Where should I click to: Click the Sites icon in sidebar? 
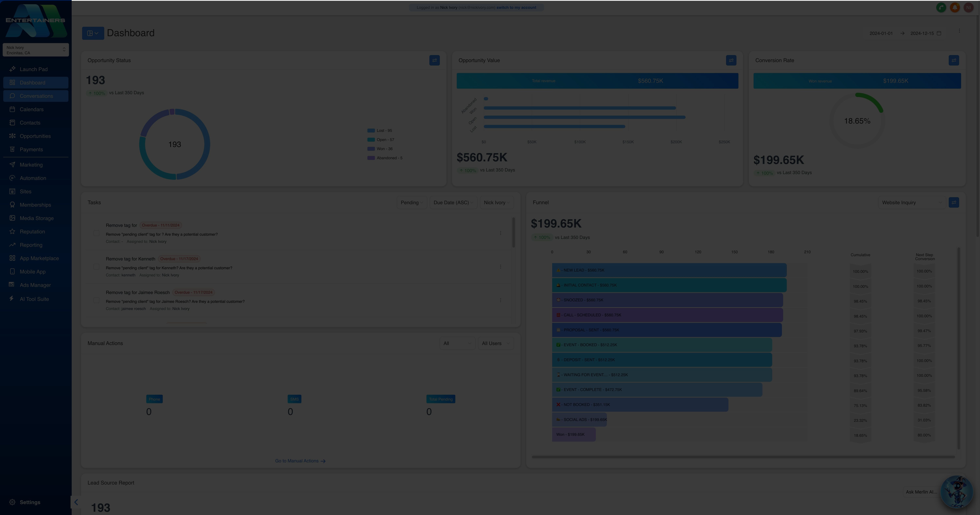pyautogui.click(x=12, y=191)
